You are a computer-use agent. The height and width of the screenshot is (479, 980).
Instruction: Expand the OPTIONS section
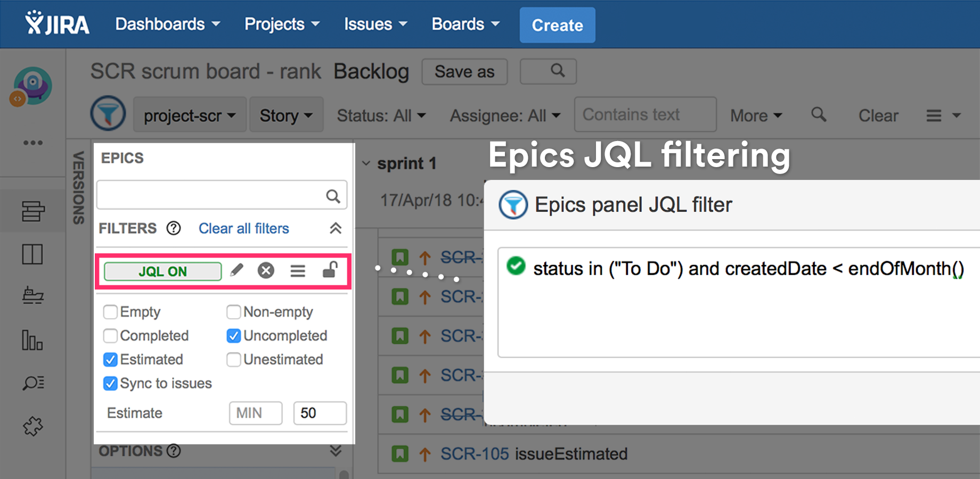336,451
